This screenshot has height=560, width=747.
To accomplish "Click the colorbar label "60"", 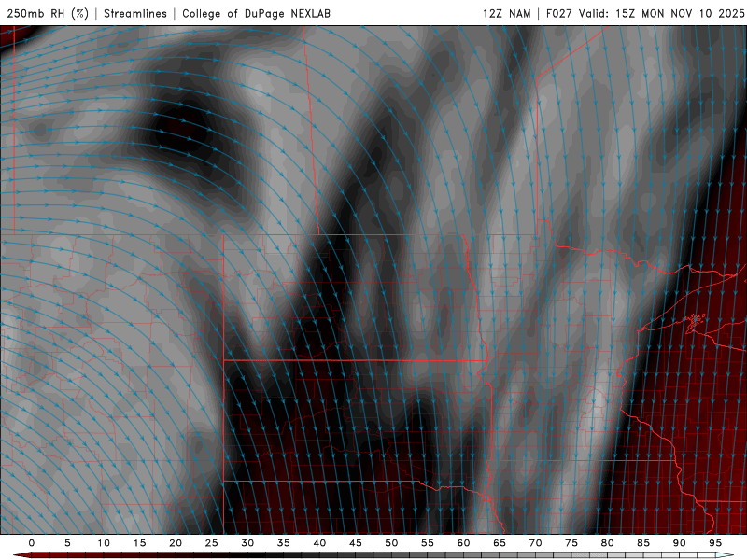I will [x=463, y=543].
